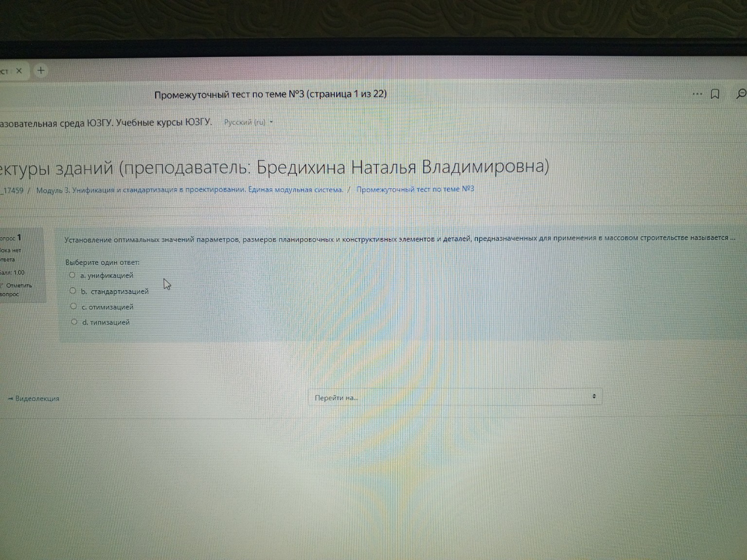
Task: Close the current quiz browser tab
Action: coord(18,70)
